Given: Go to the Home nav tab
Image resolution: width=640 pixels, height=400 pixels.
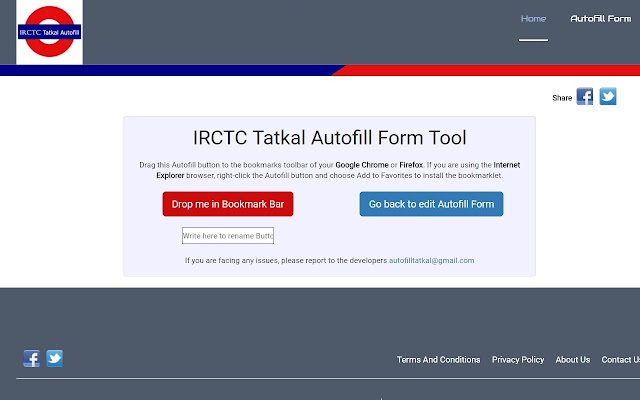Looking at the screenshot, I should (533, 19).
